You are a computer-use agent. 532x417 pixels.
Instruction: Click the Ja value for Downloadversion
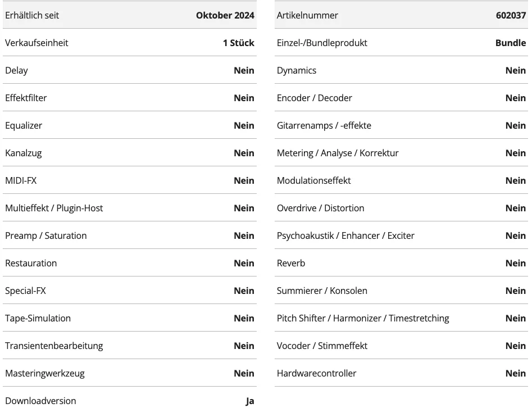[250, 401]
